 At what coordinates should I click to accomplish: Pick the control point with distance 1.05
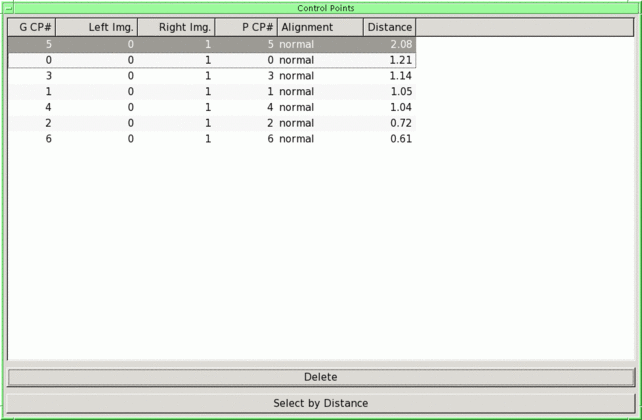tap(210, 92)
